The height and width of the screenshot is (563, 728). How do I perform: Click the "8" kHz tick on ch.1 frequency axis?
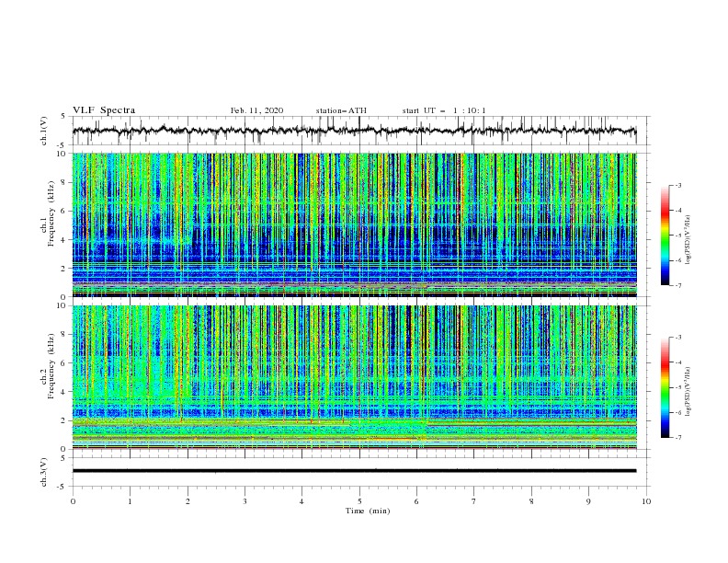pos(64,182)
